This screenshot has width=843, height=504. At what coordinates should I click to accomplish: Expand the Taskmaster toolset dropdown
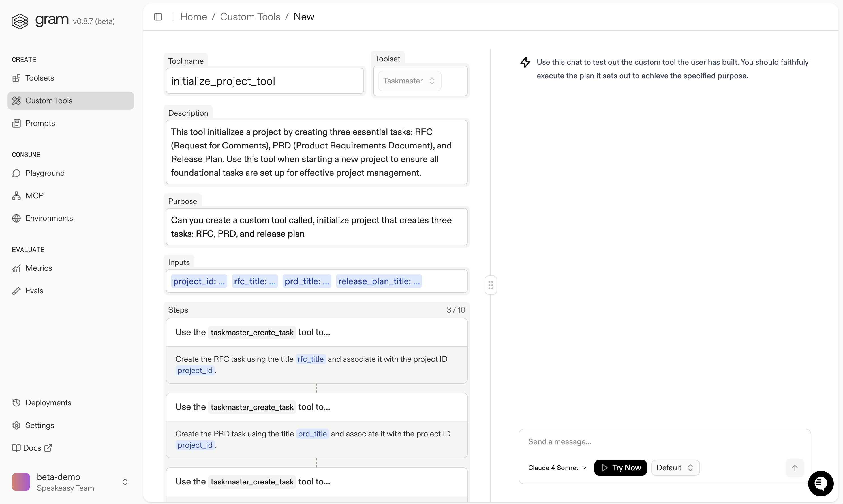tap(409, 81)
